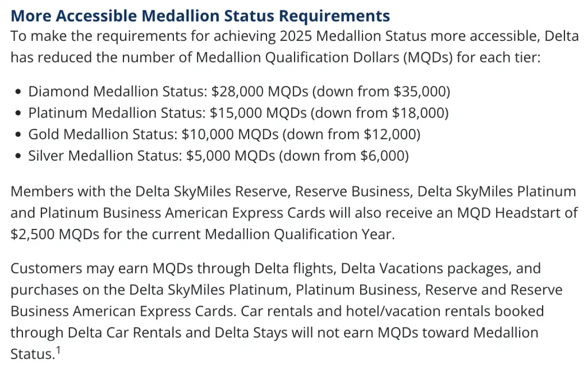Click the text "(down from $6,000)"
The image size is (588, 372).
[x=343, y=156]
